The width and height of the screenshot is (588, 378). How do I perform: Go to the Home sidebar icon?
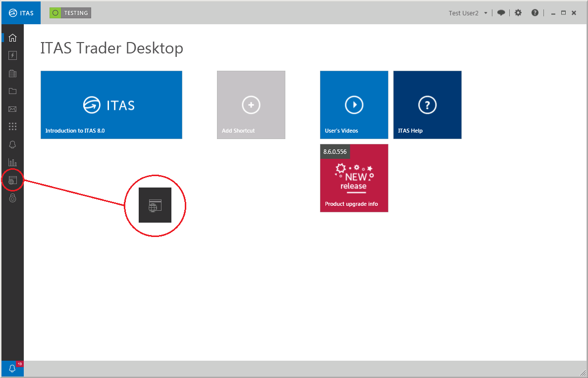(x=12, y=38)
